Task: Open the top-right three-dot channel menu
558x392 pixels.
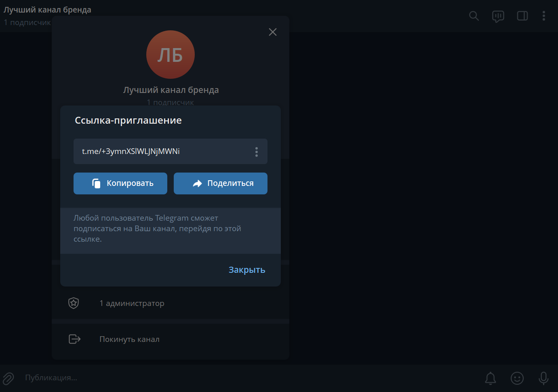Action: pyautogui.click(x=544, y=16)
